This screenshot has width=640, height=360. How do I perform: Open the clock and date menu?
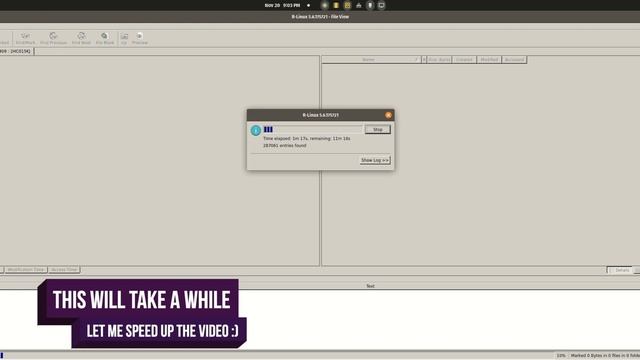(282, 5)
